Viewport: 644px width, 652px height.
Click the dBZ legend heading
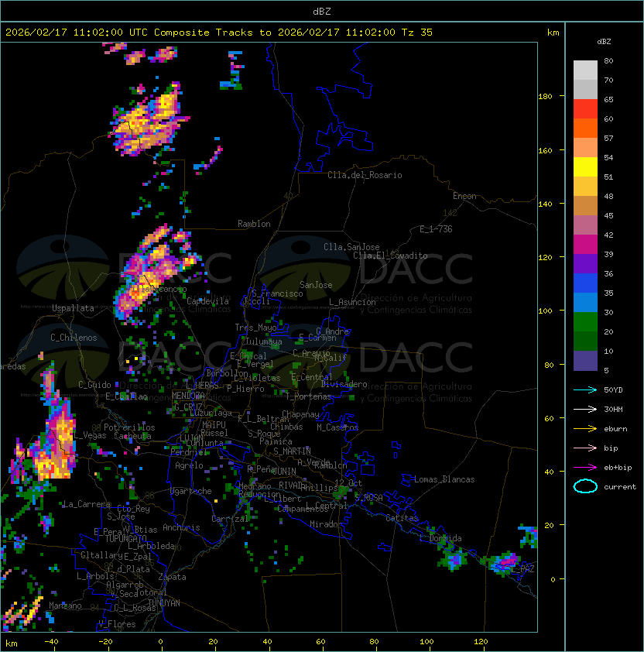click(604, 42)
